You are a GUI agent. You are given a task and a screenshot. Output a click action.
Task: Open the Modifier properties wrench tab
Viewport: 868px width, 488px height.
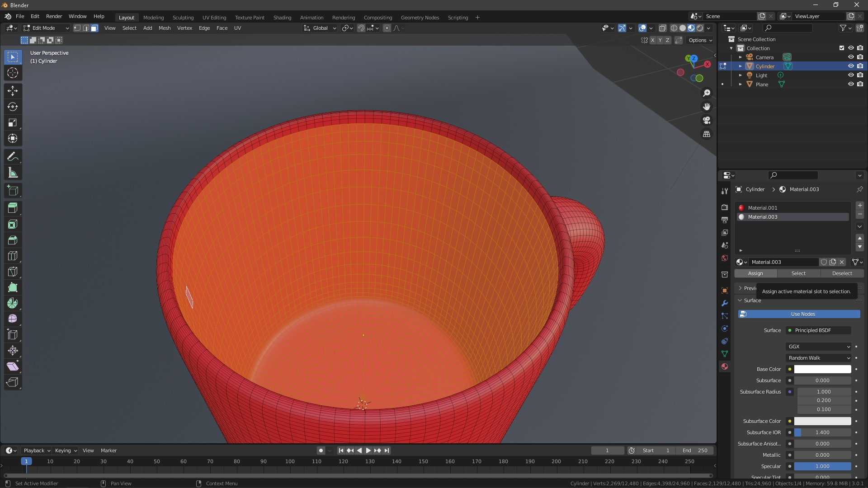coord(725,303)
